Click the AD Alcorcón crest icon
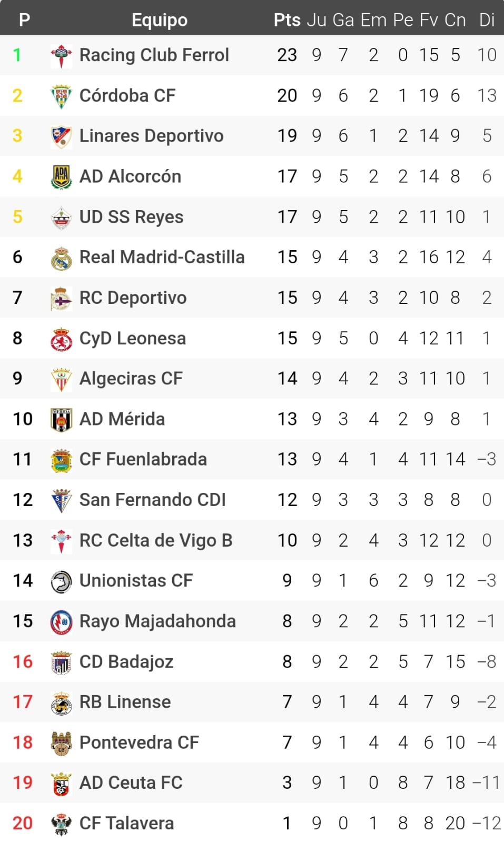This screenshot has width=504, height=842. [x=61, y=176]
